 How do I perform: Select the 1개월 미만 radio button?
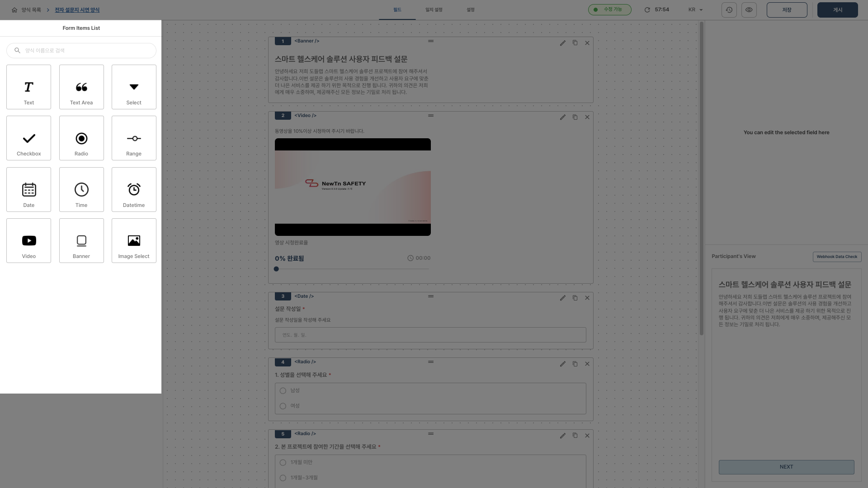pos(283,462)
